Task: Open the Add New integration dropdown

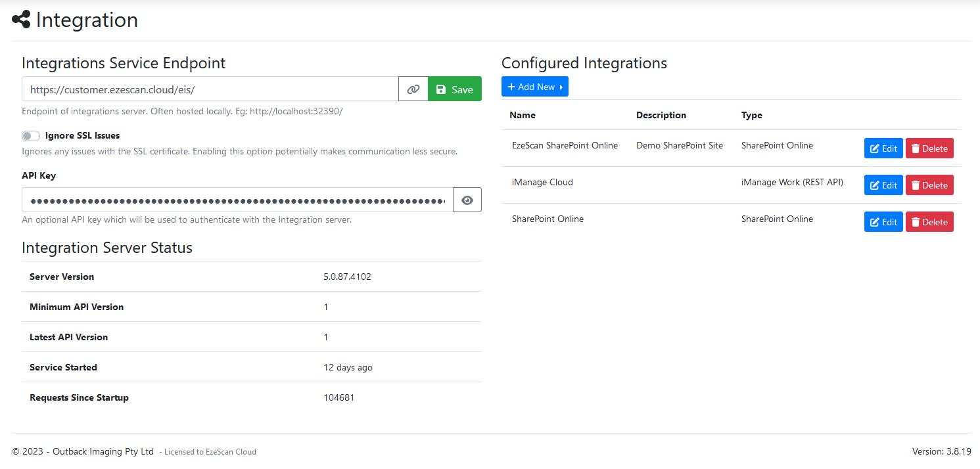Action: point(534,87)
